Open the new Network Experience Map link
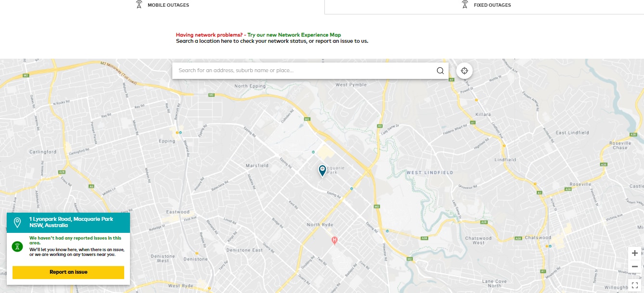 (294, 35)
